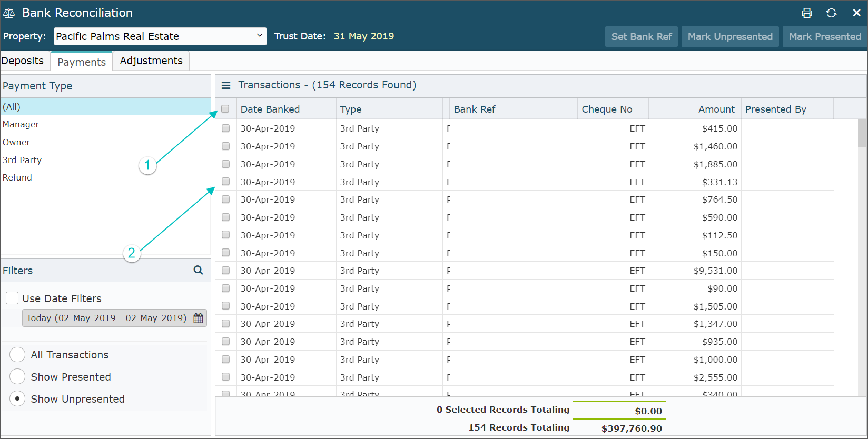Click the print icon in title bar
Screen dimensions: 868x439
coord(806,13)
